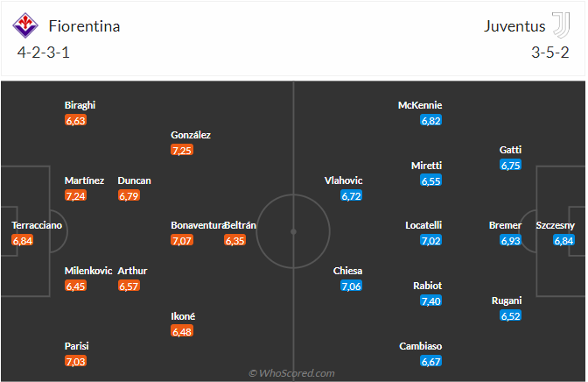Select Biraghi's 6,63 rating badge
The width and height of the screenshot is (588, 382).
tap(75, 121)
